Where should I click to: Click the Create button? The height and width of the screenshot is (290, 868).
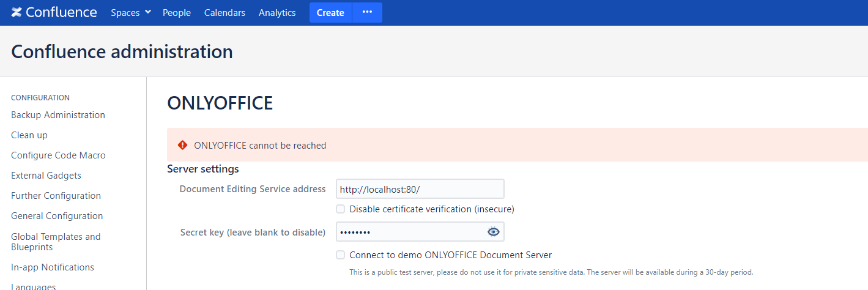(x=330, y=12)
